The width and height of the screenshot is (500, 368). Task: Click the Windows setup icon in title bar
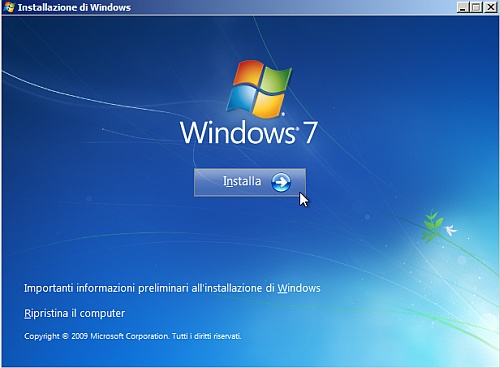9,7
